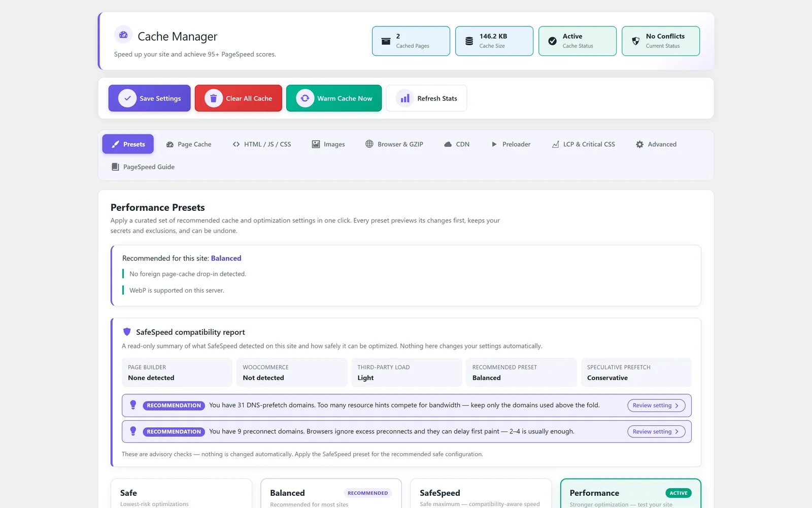Click the lightbulb icon in DNS-prefetch recommendation
The image size is (812, 508).
pyautogui.click(x=133, y=405)
